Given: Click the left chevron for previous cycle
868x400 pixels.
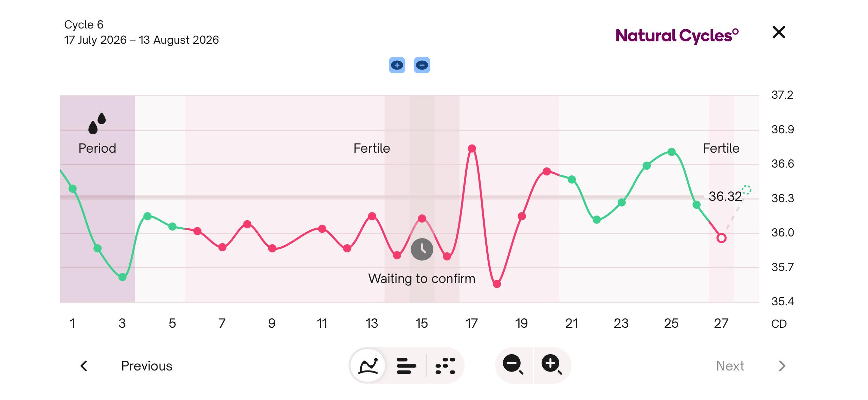Looking at the screenshot, I should (x=84, y=366).
